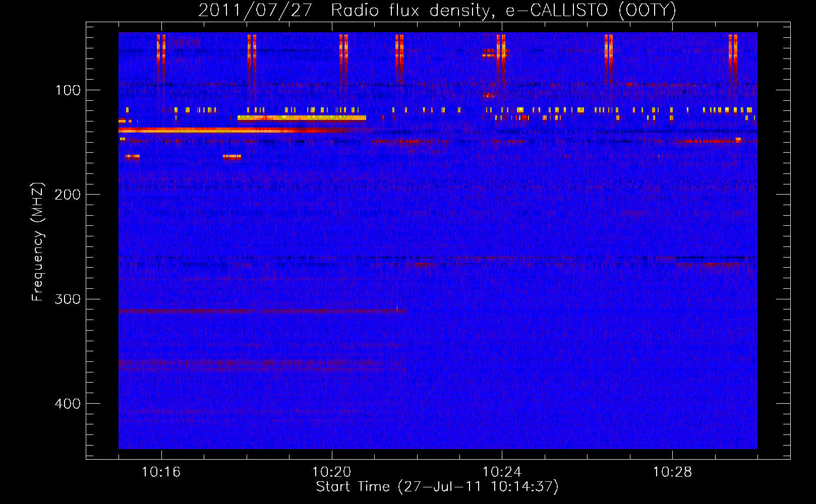Click the 400 frequency tick label

67,404
